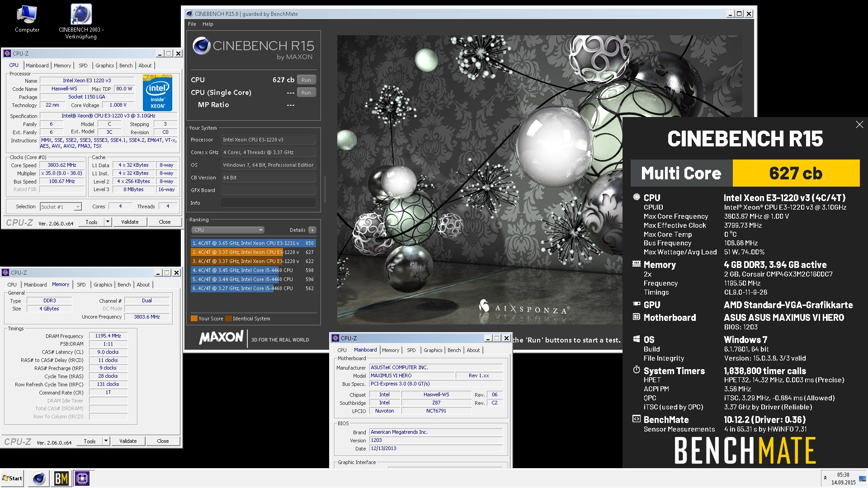Switch to Graphics tab in Memory CPU-Z
The height and width of the screenshot is (488, 868).
point(103,285)
